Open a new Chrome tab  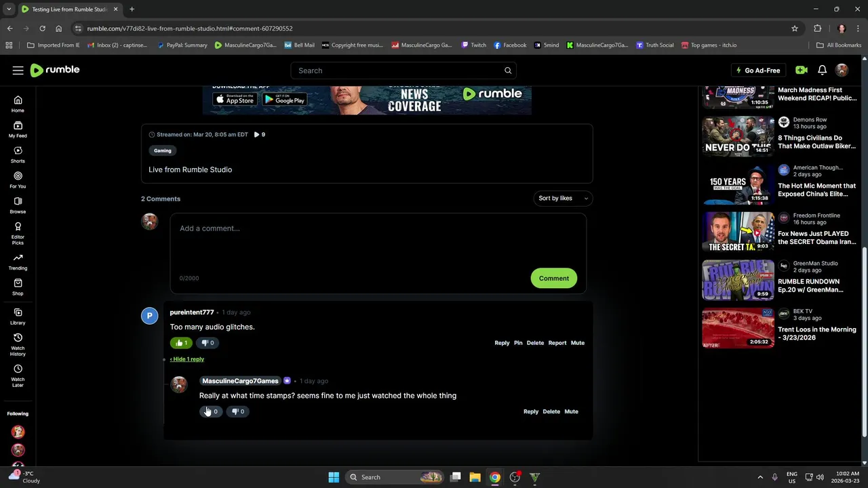point(132,9)
